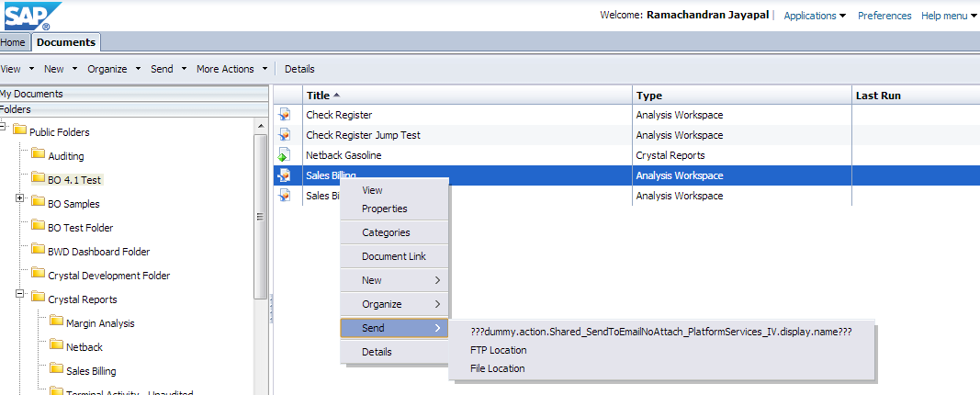
Task: Select the Check Register document title
Action: 339,115
